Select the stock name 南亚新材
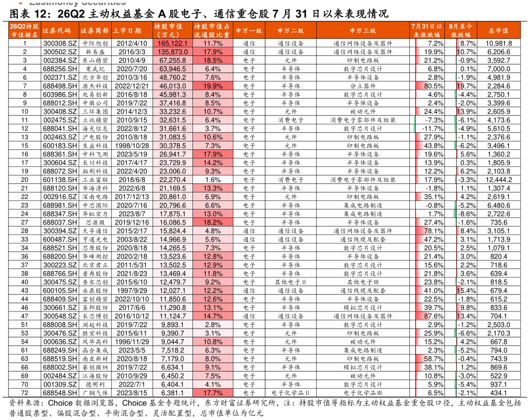The height and width of the screenshot is (420, 530). point(95,359)
